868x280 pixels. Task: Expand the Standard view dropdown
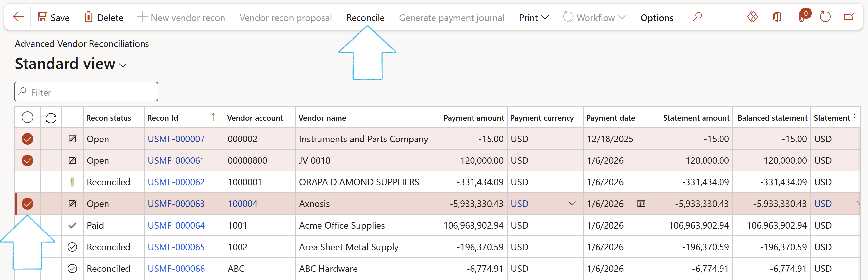[123, 65]
